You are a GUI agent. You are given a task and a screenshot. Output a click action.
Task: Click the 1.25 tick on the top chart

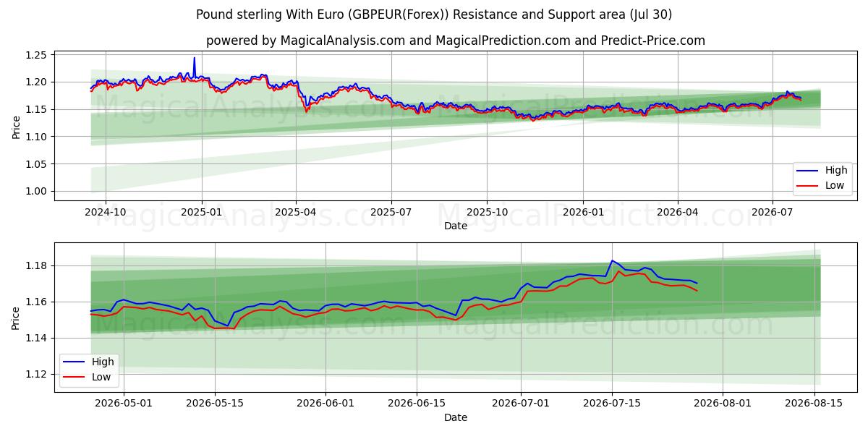[36, 55]
